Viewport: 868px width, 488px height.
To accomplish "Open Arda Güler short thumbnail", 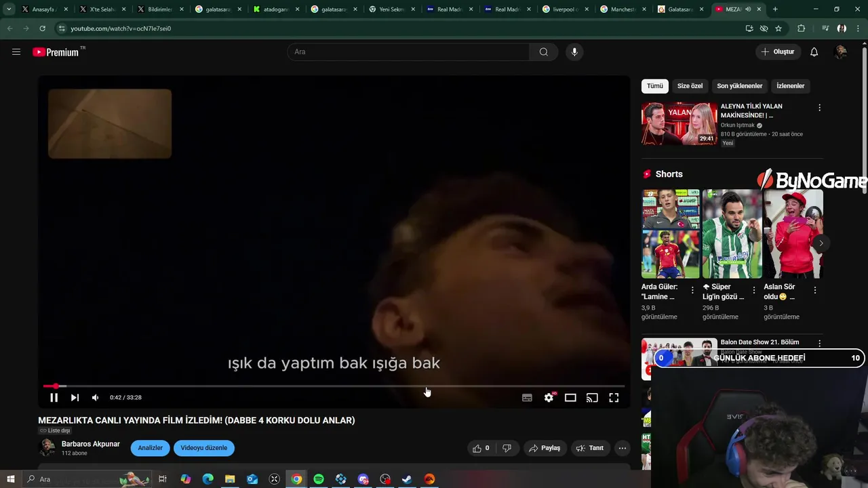I will pyautogui.click(x=671, y=234).
